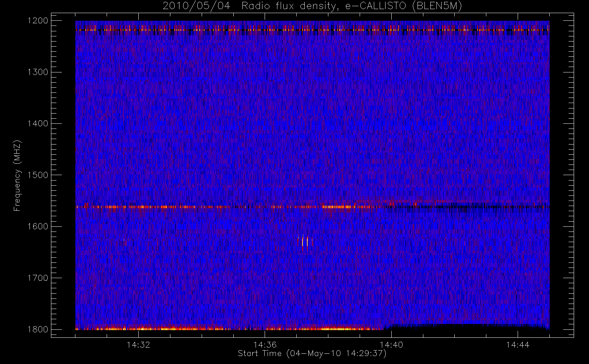Click the Start Time axis label
The height and width of the screenshot is (364, 589).
coord(312,353)
